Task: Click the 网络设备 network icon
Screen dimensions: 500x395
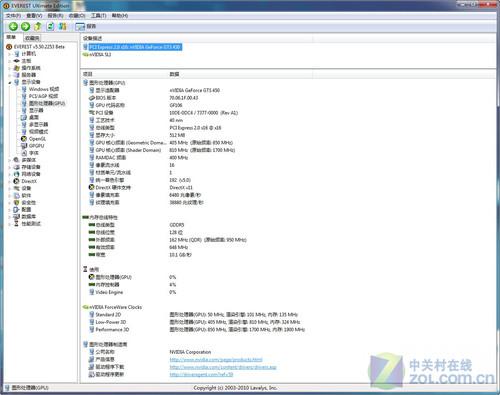Action: pos(16,174)
